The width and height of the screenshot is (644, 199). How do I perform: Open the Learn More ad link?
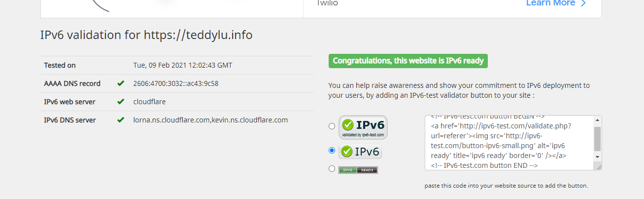[550, 3]
